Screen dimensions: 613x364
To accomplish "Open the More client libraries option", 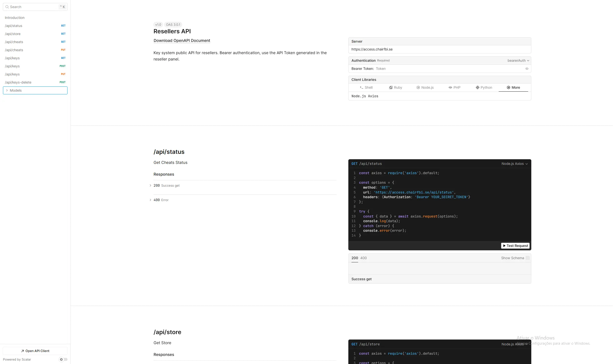I will point(513,87).
